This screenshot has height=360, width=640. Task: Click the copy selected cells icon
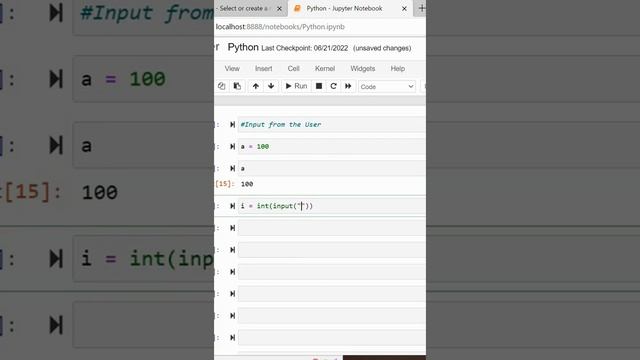pos(222,86)
